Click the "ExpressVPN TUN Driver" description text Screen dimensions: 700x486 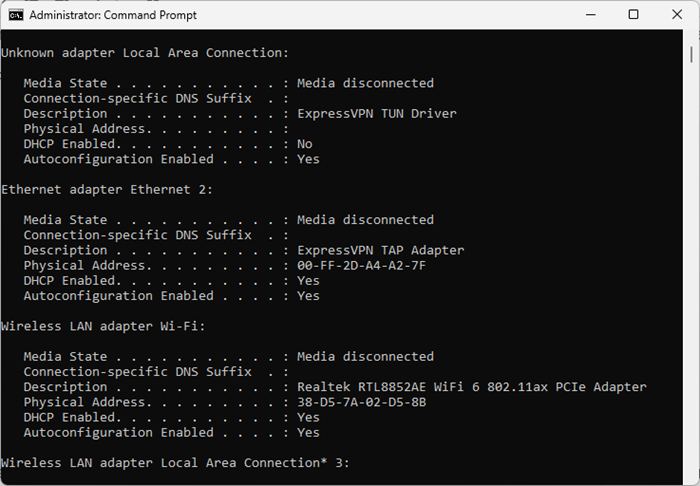[377, 114]
